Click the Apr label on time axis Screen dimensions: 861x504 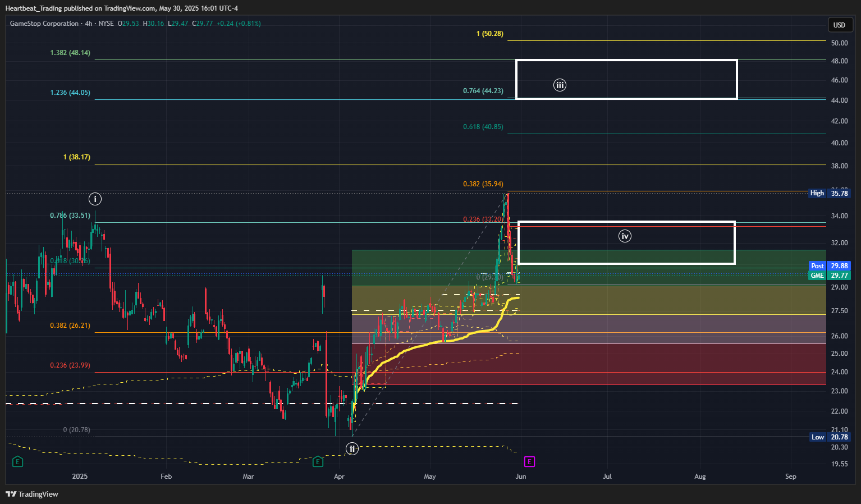[x=339, y=476]
